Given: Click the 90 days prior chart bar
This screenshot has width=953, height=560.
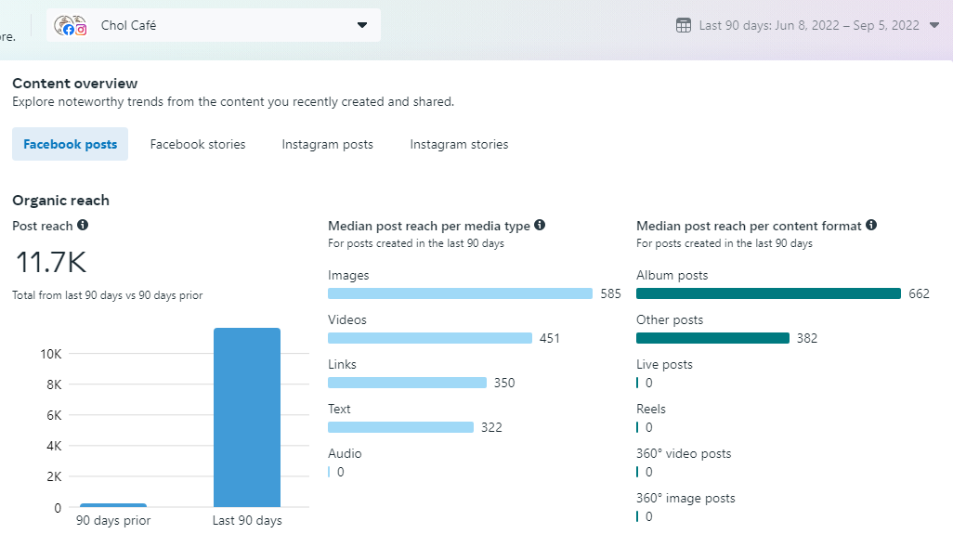Looking at the screenshot, I should pyautogui.click(x=113, y=505).
